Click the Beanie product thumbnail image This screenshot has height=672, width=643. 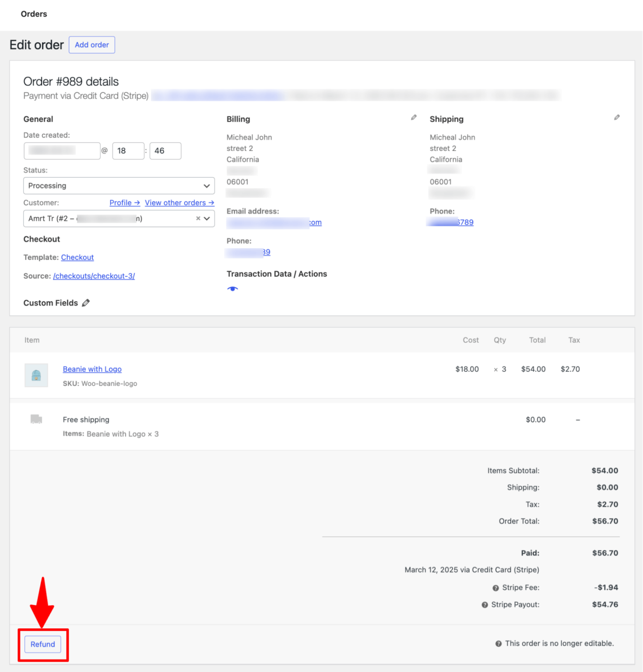[x=36, y=375]
